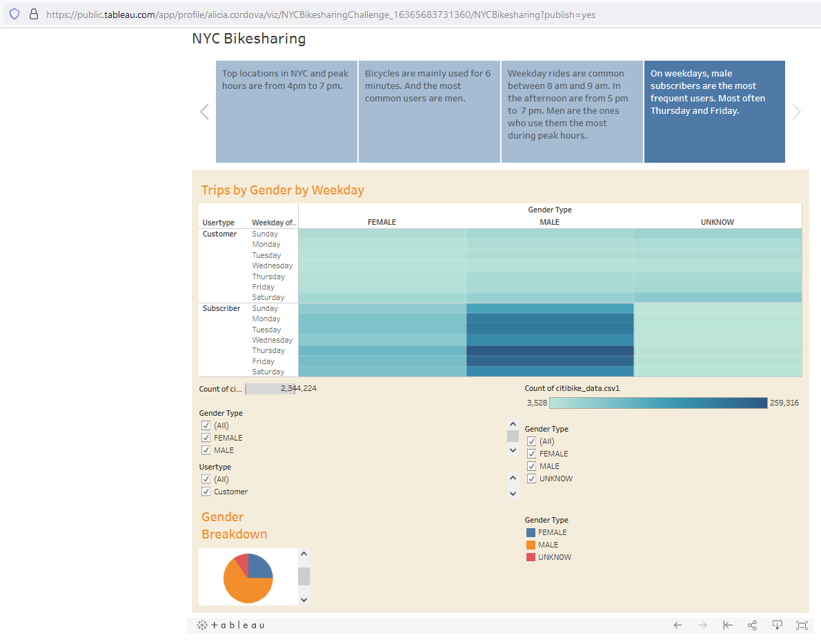Click Customer Saturday UNKNOW heatmap cell

(x=718, y=297)
